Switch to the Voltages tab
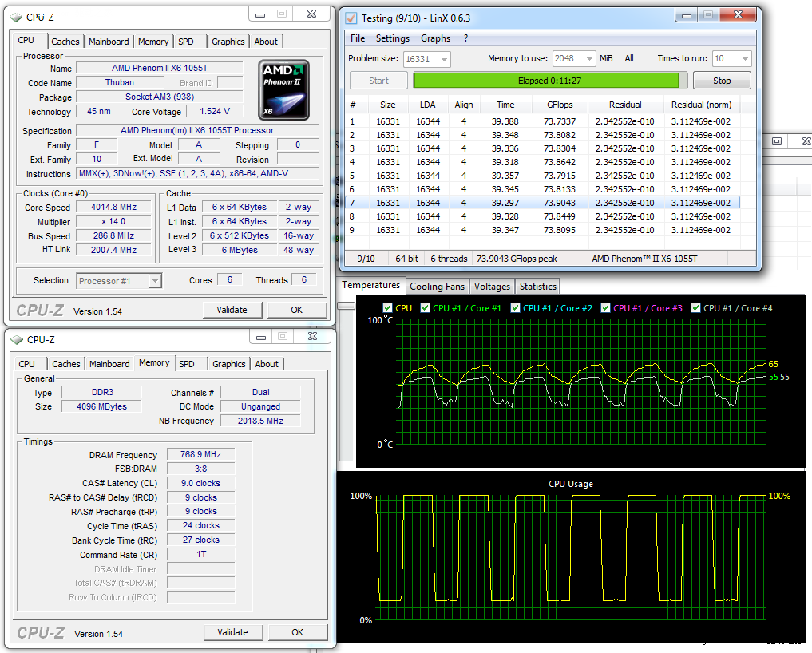The image size is (812, 653). pos(492,287)
